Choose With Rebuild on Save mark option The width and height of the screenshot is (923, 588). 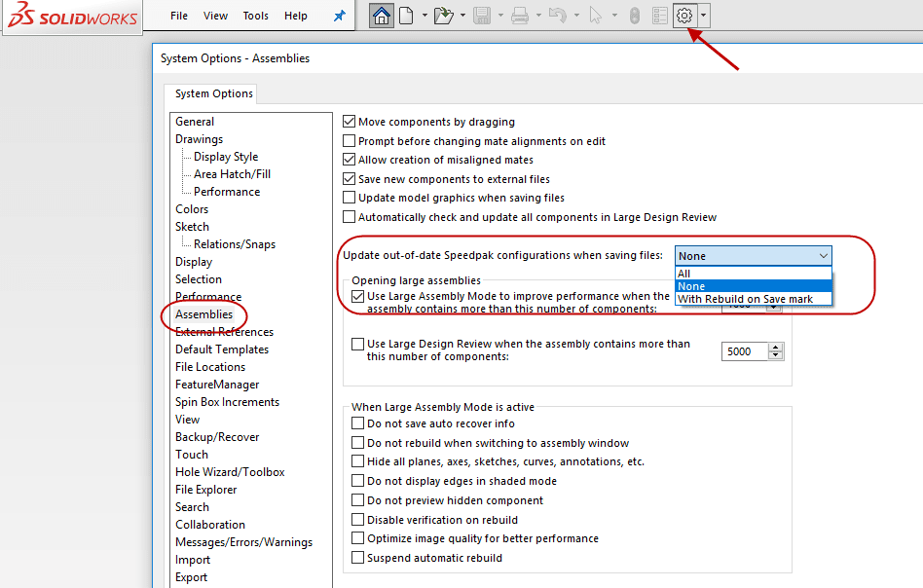coord(754,299)
